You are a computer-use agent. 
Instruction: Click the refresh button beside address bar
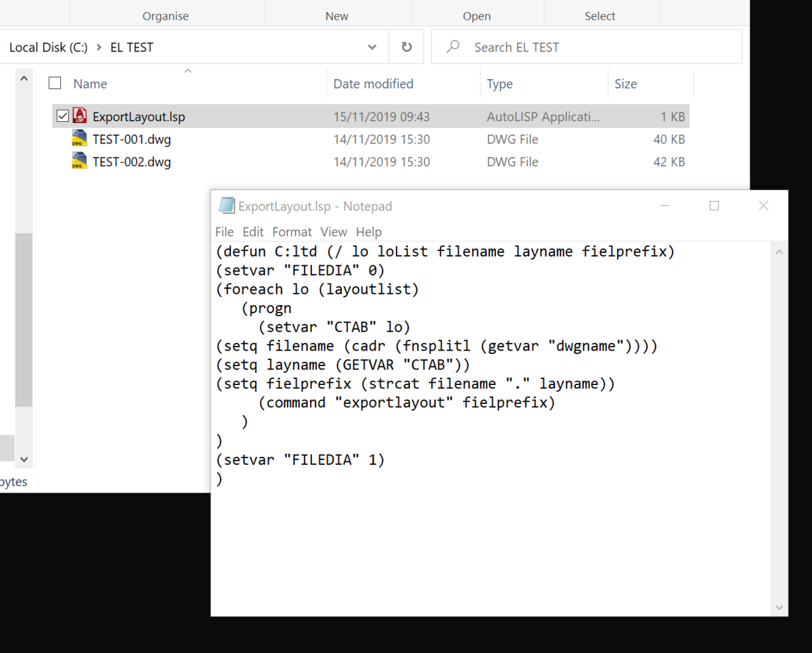tap(407, 47)
